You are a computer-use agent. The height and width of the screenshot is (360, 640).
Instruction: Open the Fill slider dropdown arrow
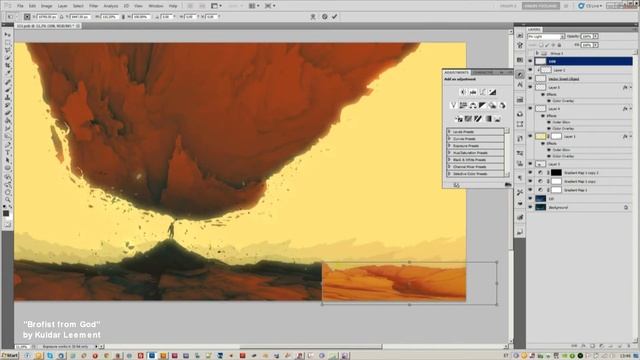click(x=596, y=45)
